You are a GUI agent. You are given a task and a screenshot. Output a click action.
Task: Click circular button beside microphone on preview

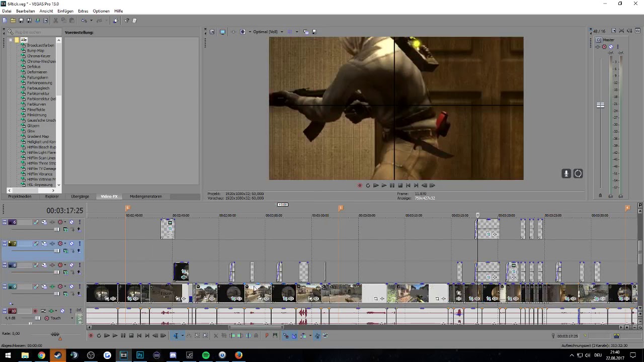[578, 173]
